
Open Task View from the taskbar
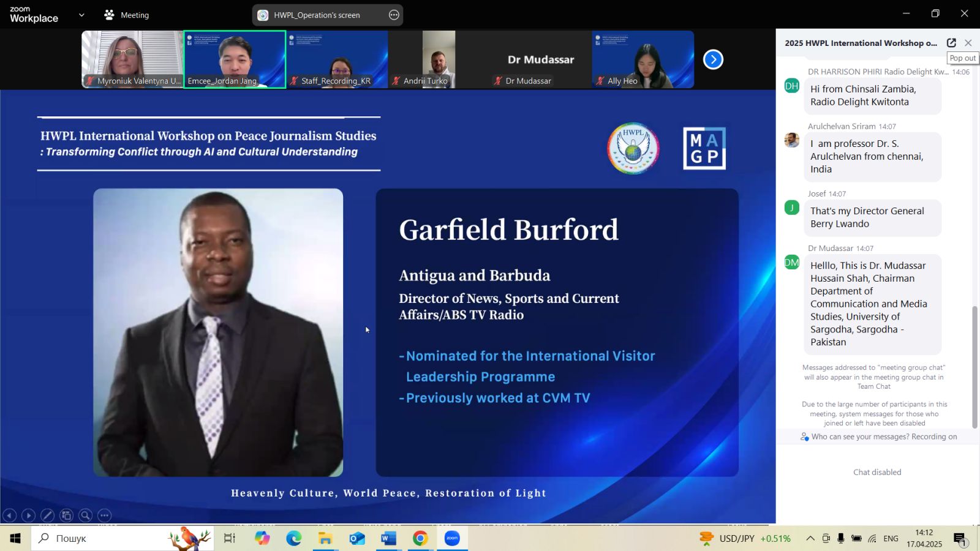pos(230,538)
